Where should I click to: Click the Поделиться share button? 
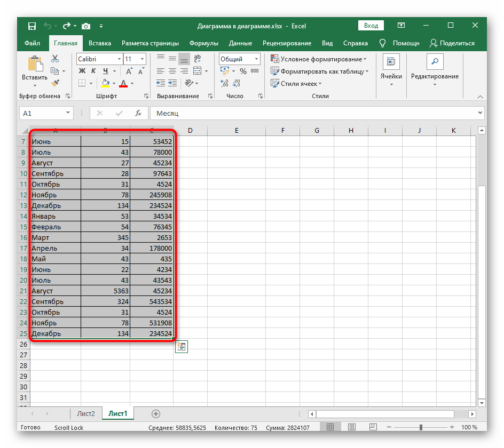452,43
